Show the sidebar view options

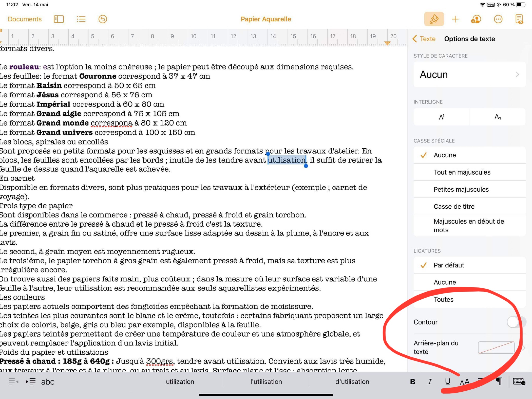point(59,19)
